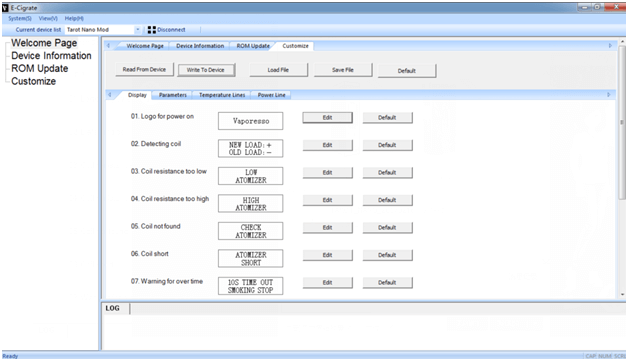Reset Coil resistance too low to Default

point(387,173)
